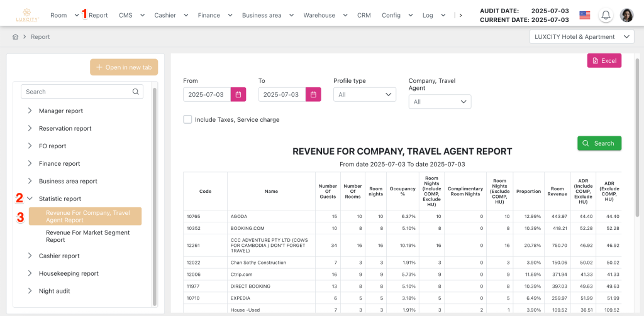This screenshot has width=644, height=316.
Task: Click the US flag language icon
Action: coord(585,15)
